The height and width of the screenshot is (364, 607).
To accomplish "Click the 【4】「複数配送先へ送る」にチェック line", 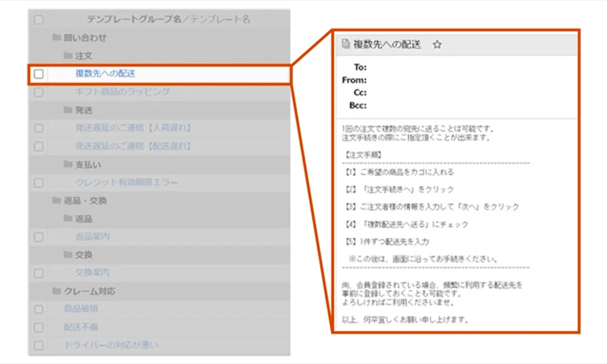I will click(405, 224).
